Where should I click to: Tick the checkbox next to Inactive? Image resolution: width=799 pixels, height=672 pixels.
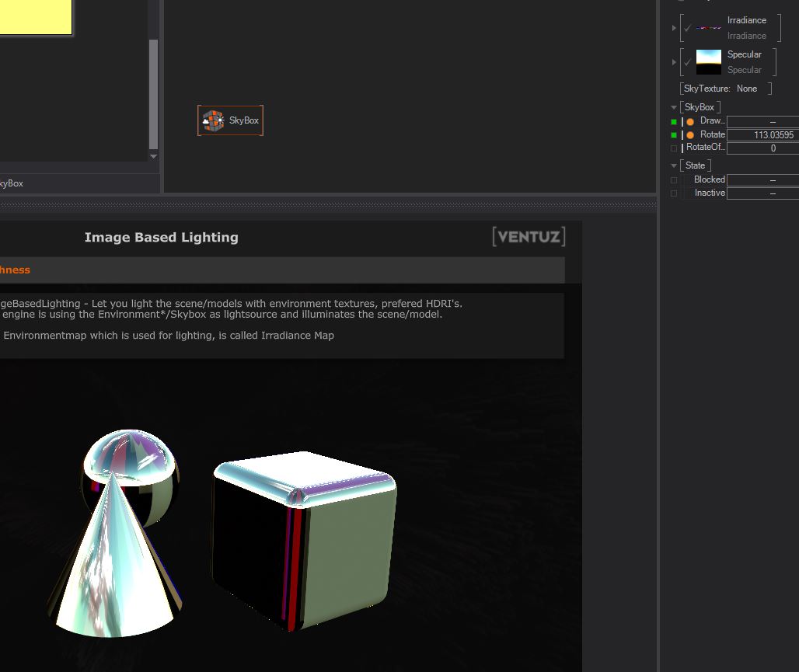coord(674,193)
